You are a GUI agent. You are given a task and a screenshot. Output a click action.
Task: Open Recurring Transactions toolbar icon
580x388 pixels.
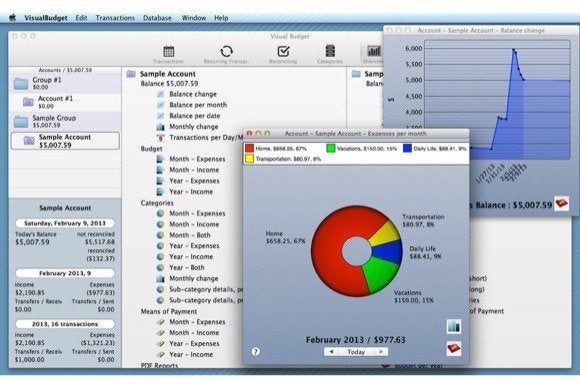pyautogui.click(x=226, y=54)
